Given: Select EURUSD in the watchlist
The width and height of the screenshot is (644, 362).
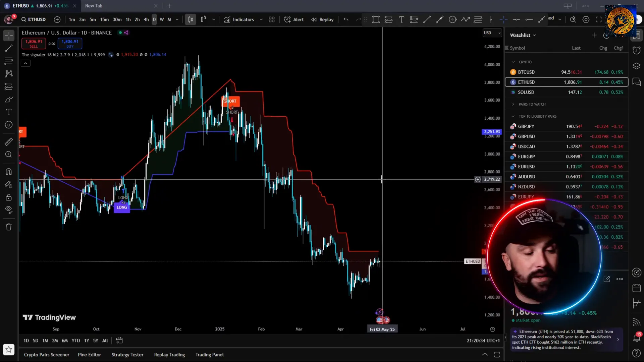Looking at the screenshot, I should (x=567, y=167).
